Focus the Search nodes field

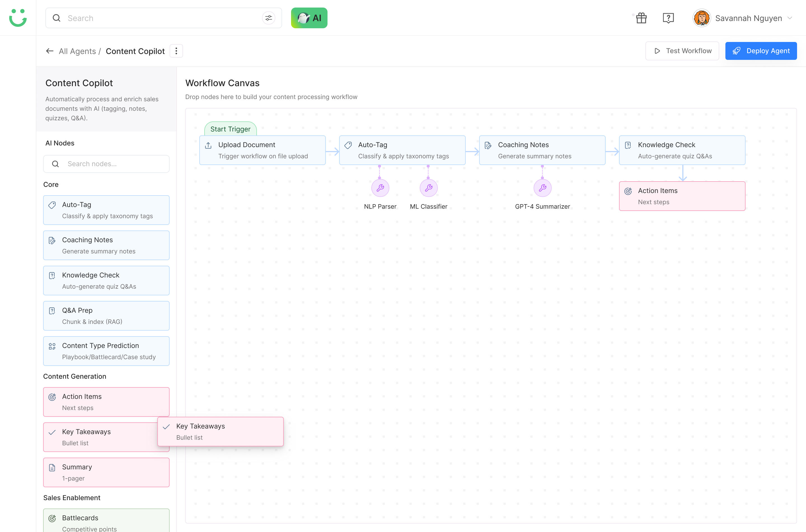(106, 164)
